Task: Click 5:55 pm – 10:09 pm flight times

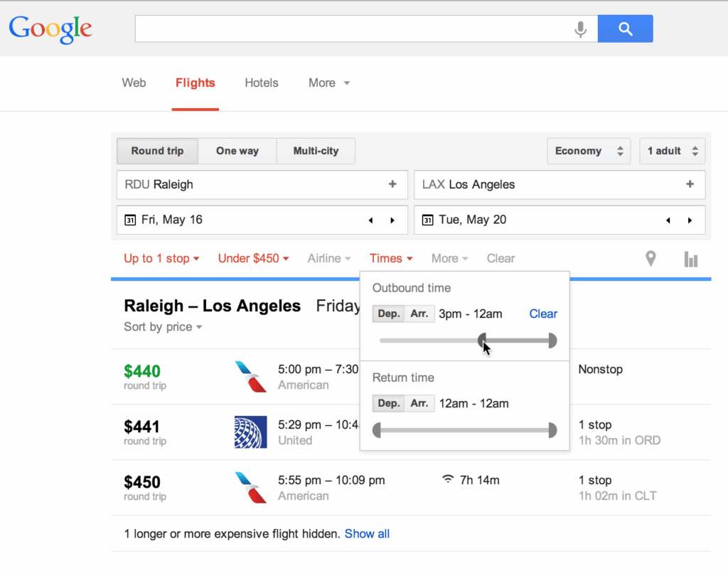Action: pos(331,480)
